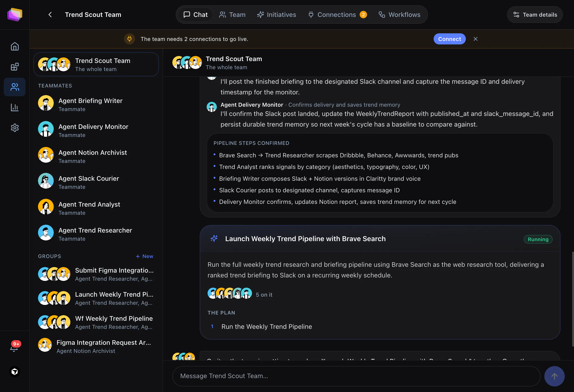Open the settings gear icon in sidebar
Screen dimensions: 574x392
tap(15, 128)
